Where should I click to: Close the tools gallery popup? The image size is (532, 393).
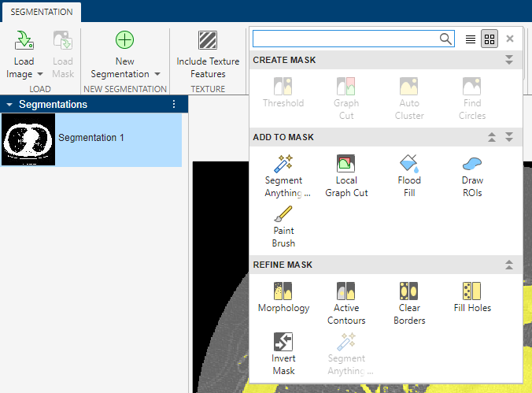510,39
